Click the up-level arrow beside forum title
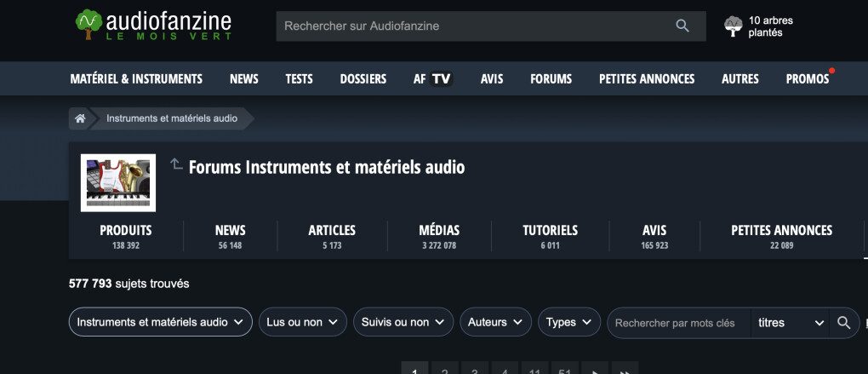868x374 pixels. 177,164
